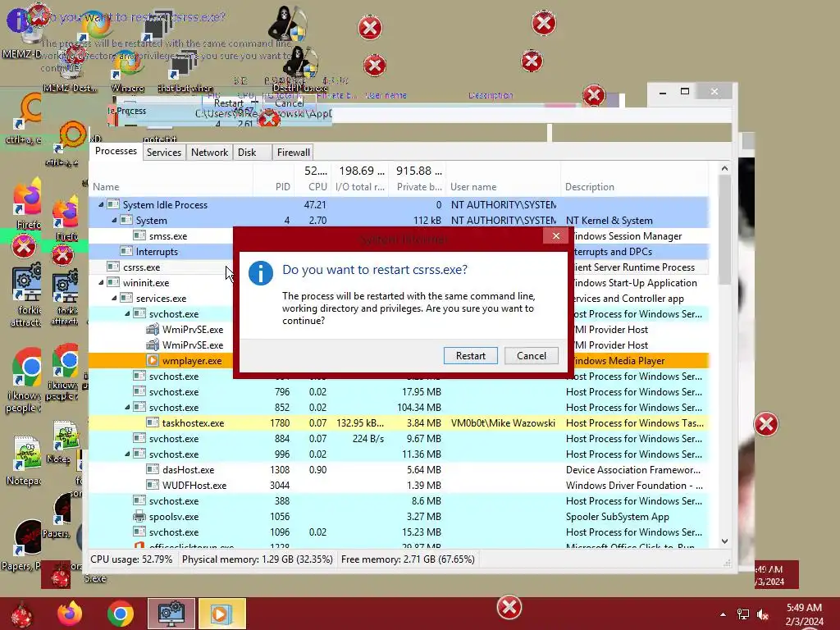The image size is (840, 630).
Task: Click the VM0b0t\Mike Wazowski user name cell
Action: click(x=503, y=423)
